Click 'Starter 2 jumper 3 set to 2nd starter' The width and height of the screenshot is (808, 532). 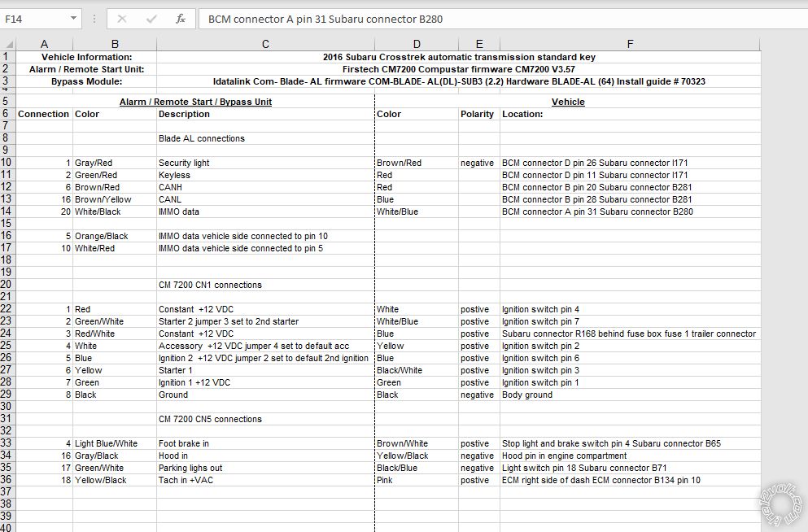click(x=265, y=321)
